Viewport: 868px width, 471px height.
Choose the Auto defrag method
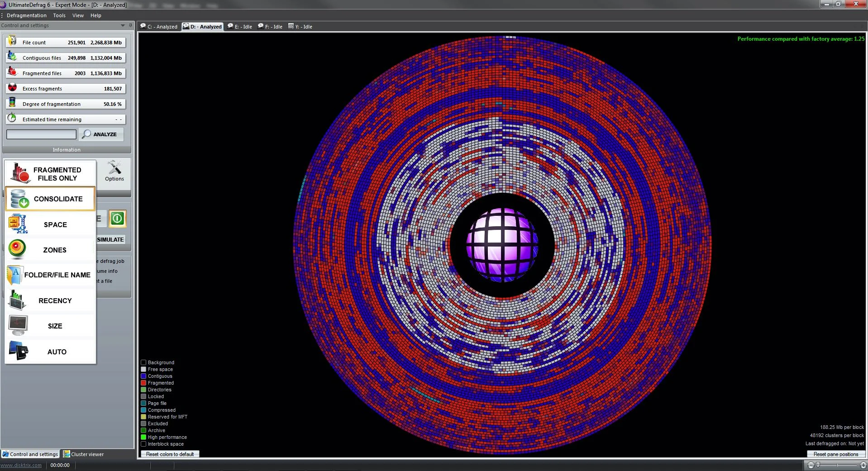click(x=50, y=352)
